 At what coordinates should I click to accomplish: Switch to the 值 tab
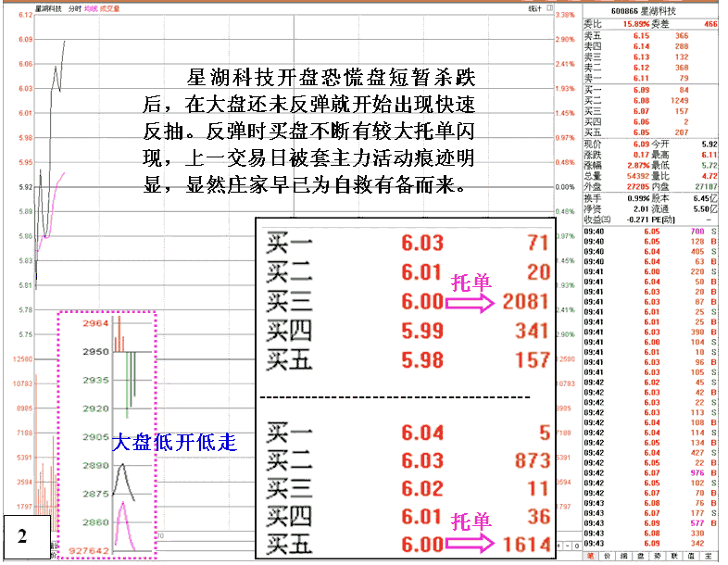point(691,556)
